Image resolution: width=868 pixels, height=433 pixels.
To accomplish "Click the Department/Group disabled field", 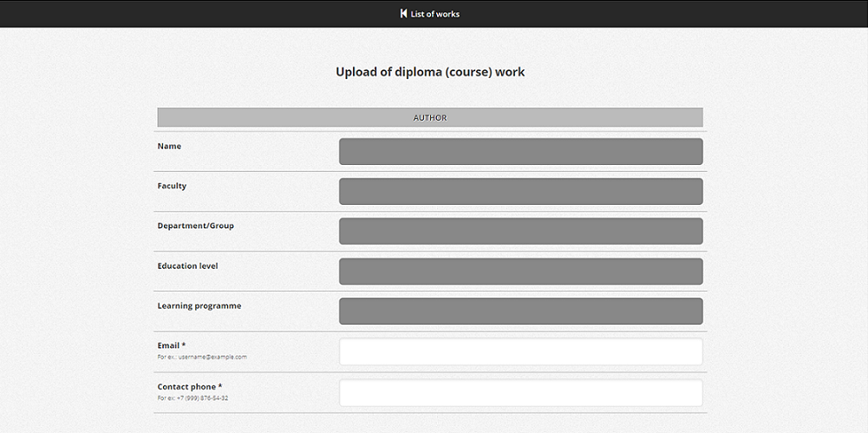I will pos(520,232).
